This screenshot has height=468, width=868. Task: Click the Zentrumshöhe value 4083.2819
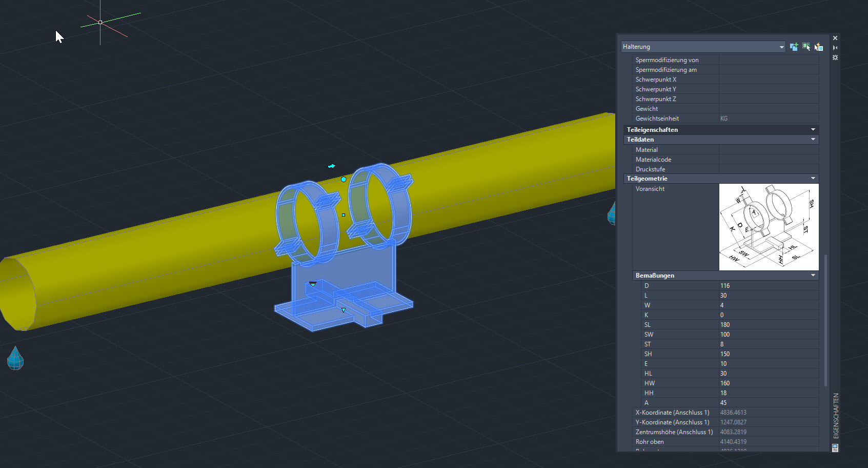(733, 432)
